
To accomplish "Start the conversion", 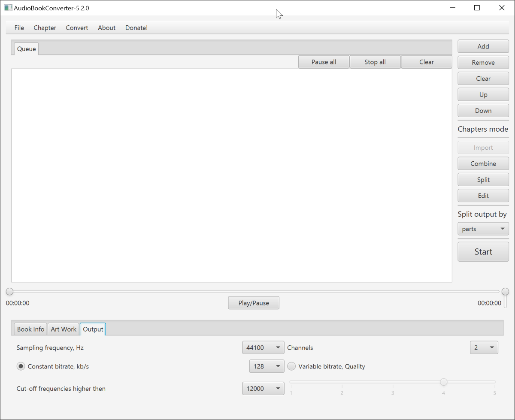I will tap(483, 252).
